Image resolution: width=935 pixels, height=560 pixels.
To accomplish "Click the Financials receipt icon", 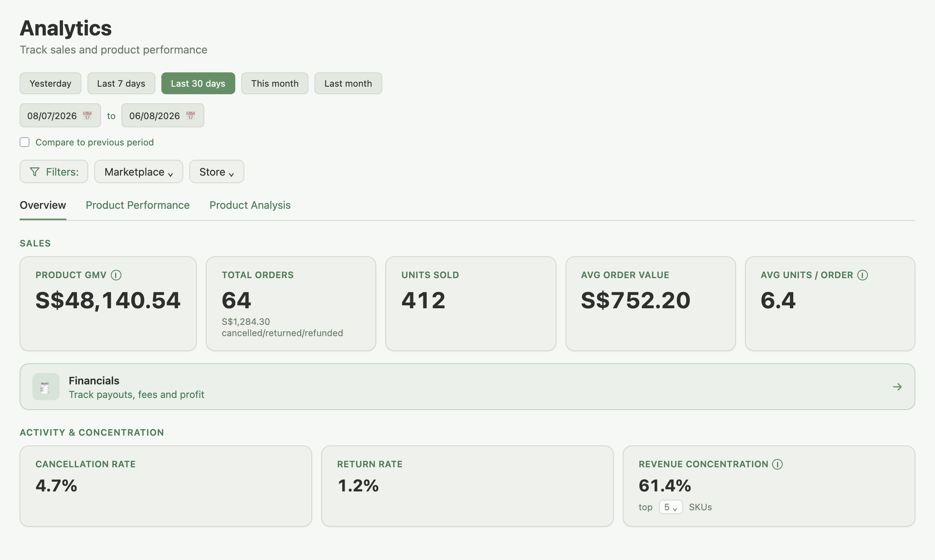I will tap(46, 387).
